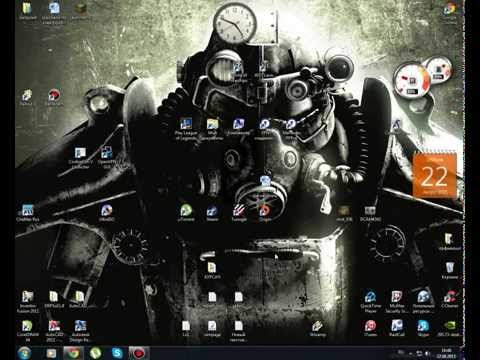Open the CPU meter gadget
Screen dimensions: 480x360
[x=423, y=78]
